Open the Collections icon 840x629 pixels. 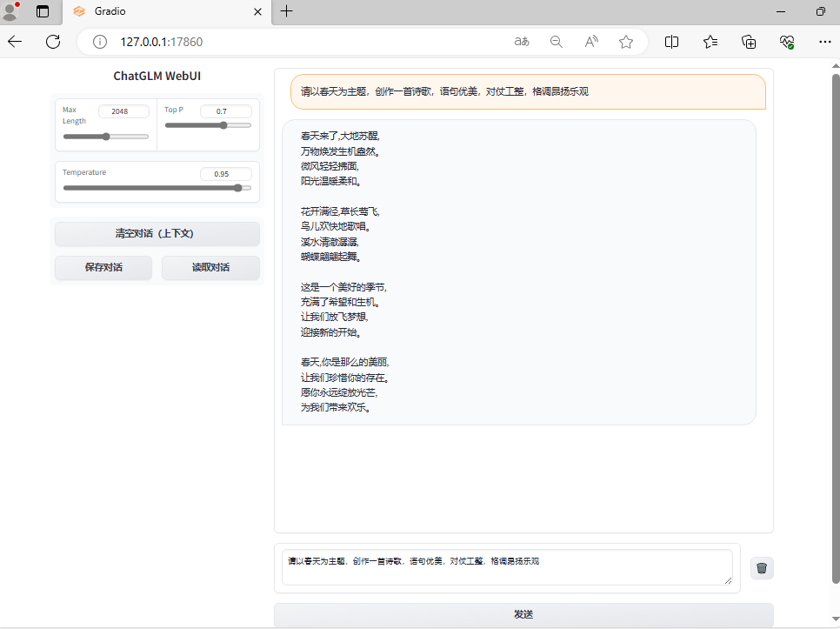[749, 42]
